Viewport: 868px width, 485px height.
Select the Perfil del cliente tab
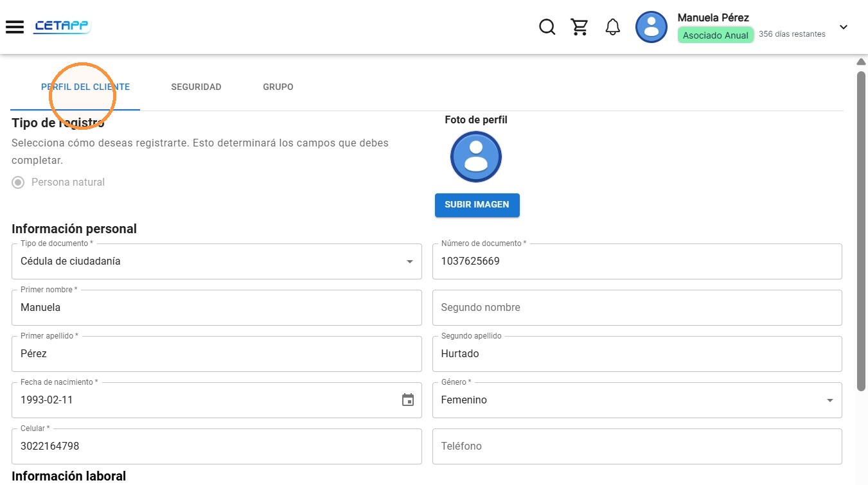pos(85,87)
